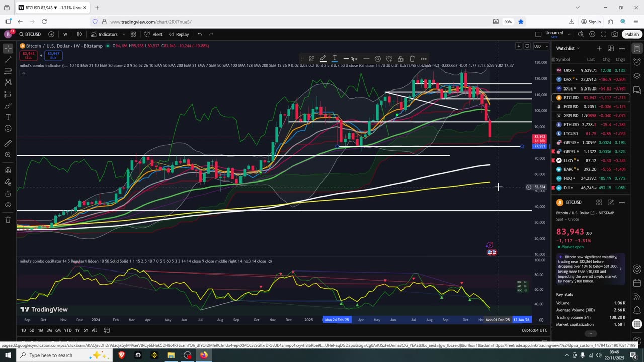Open candlestick chart style menu
644x362 pixels.
coord(79,34)
